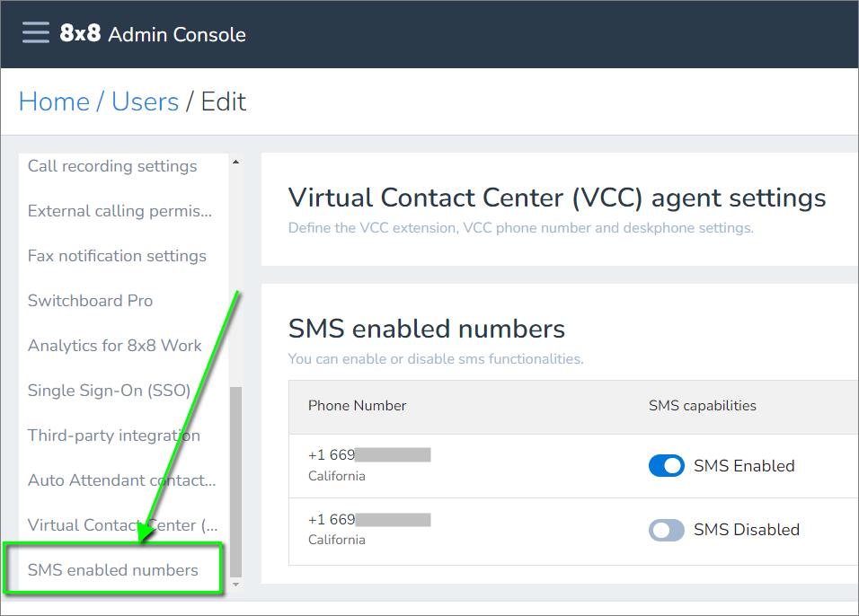This screenshot has height=616, width=859.
Task: Navigate to the Users breadcrumb link
Action: (145, 101)
